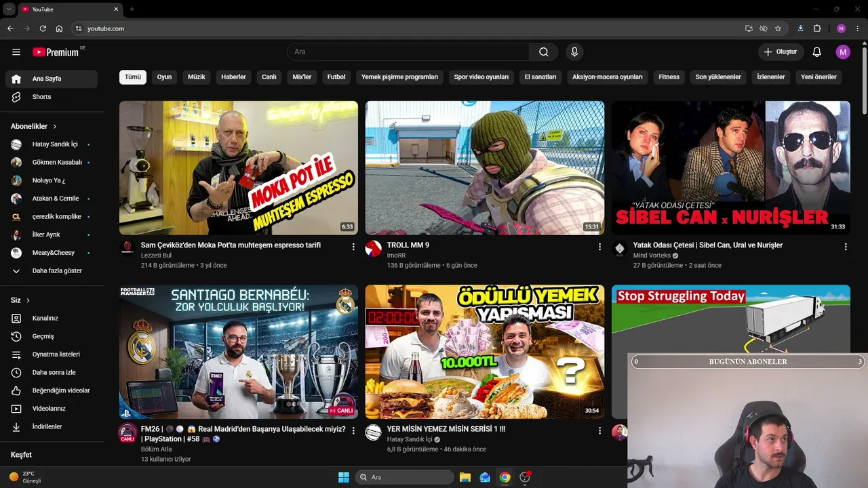Open the Kanalınız sidebar entry
This screenshot has height=488, width=868.
[x=52, y=319]
